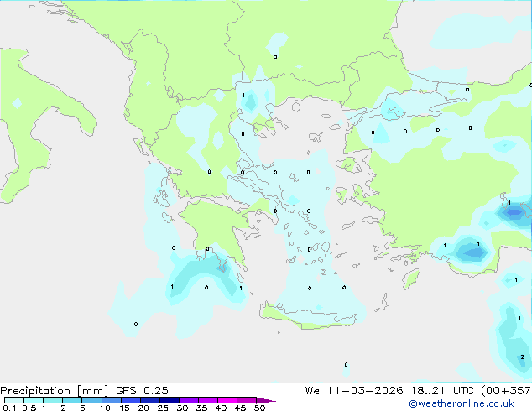Select the 1–2 mm legend color swatch

point(53,400)
